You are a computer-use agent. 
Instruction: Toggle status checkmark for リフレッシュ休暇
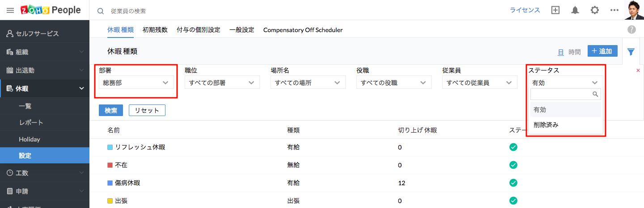pyautogui.click(x=513, y=147)
